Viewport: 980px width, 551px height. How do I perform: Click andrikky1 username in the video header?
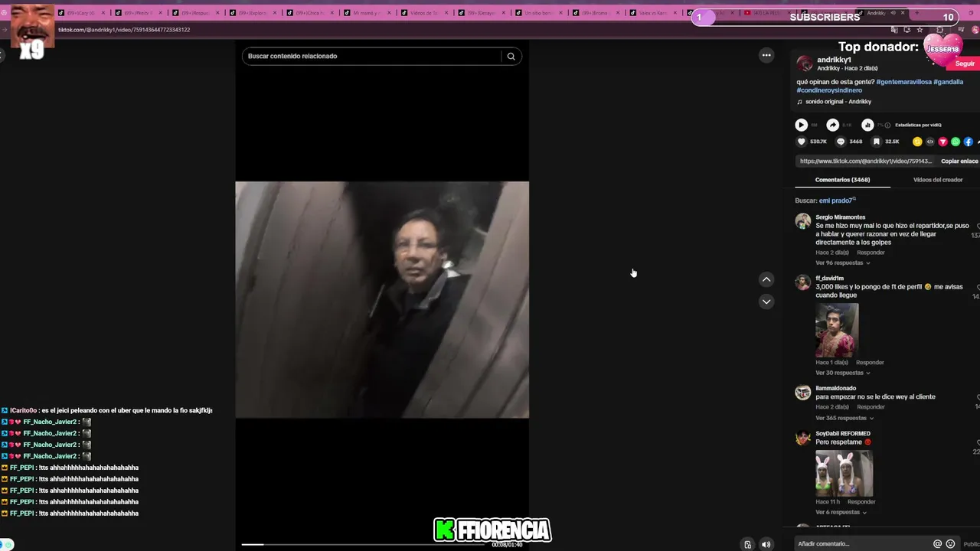834,60
